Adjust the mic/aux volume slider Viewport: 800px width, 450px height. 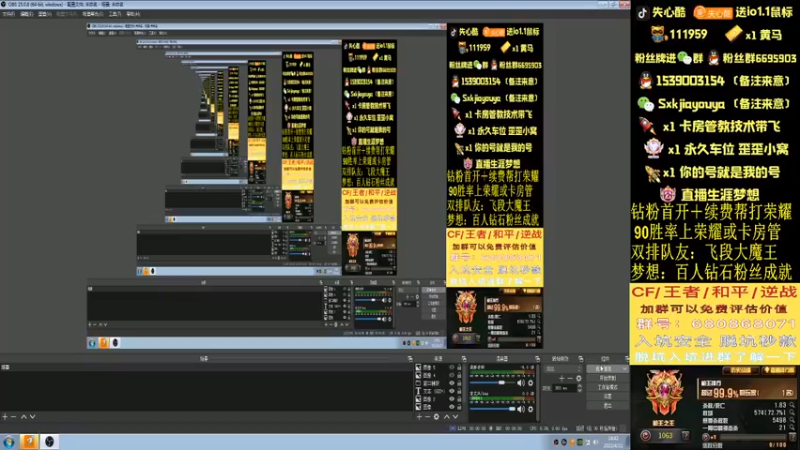(x=492, y=409)
